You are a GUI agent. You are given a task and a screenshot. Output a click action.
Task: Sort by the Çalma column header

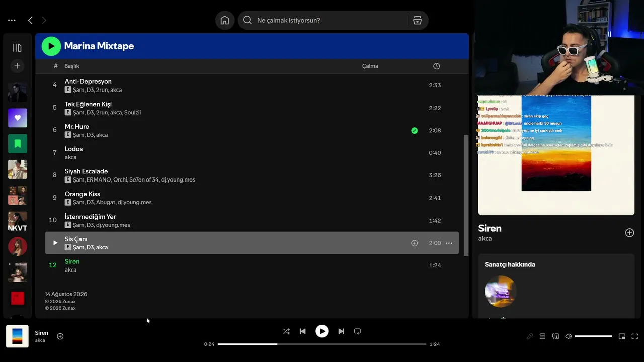[370, 66]
